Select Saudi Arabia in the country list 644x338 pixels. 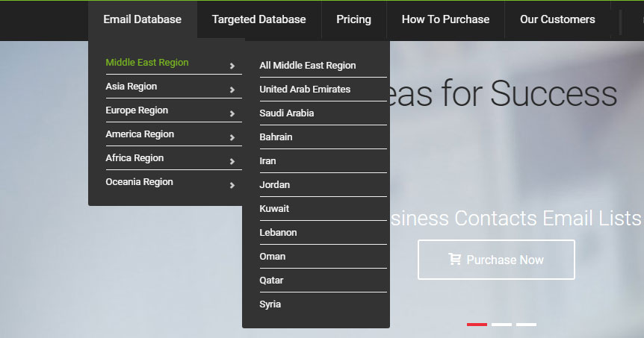287,113
